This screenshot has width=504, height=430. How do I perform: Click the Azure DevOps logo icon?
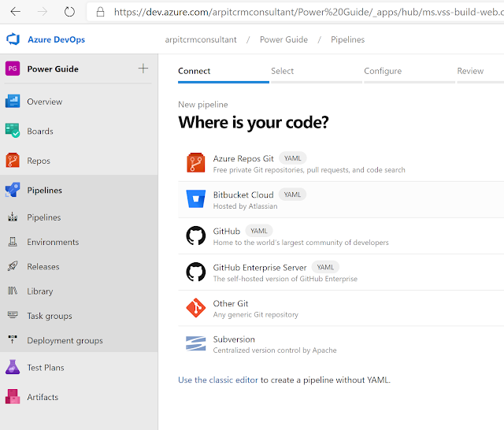pyautogui.click(x=13, y=39)
